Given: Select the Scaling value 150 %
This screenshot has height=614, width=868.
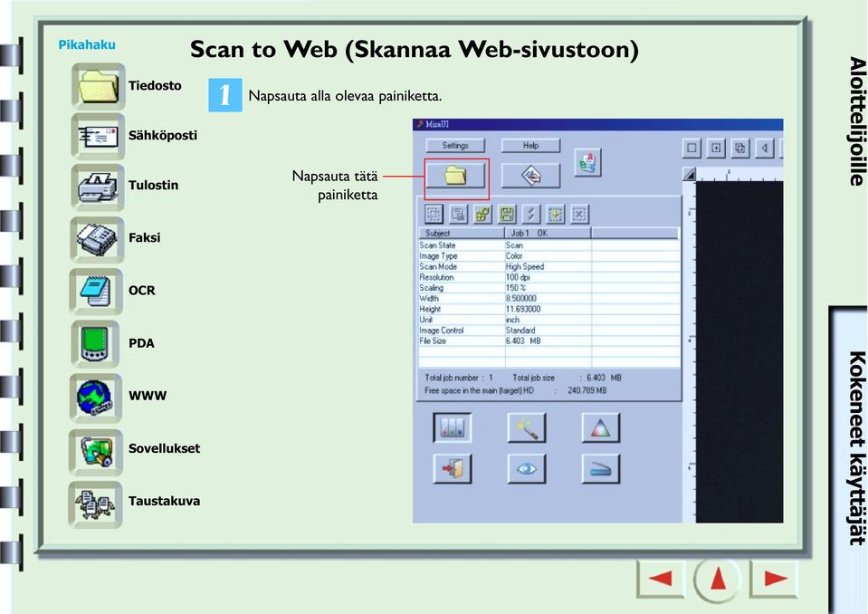Looking at the screenshot, I should [515, 288].
